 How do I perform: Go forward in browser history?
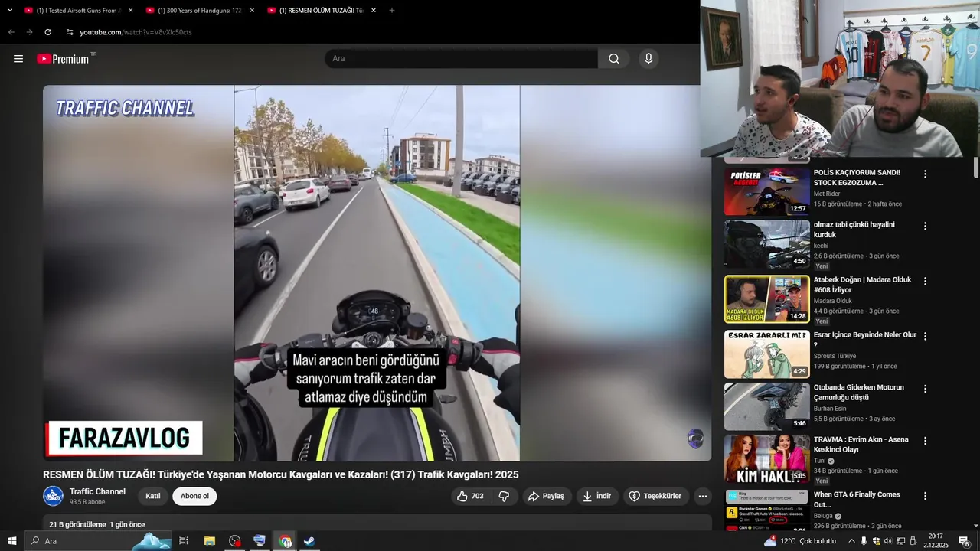click(29, 32)
